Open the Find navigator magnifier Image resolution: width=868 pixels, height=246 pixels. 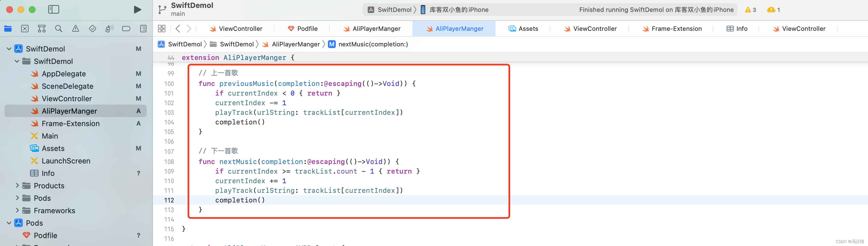(59, 29)
